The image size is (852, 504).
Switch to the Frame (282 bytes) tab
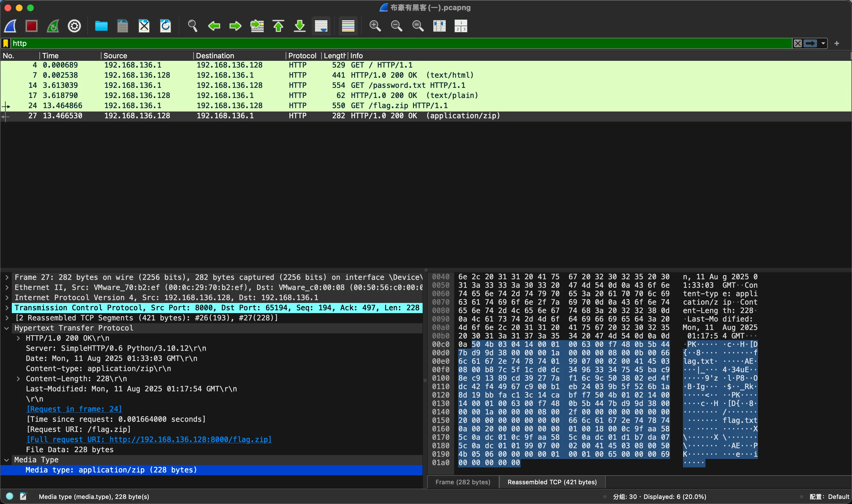[x=463, y=482]
